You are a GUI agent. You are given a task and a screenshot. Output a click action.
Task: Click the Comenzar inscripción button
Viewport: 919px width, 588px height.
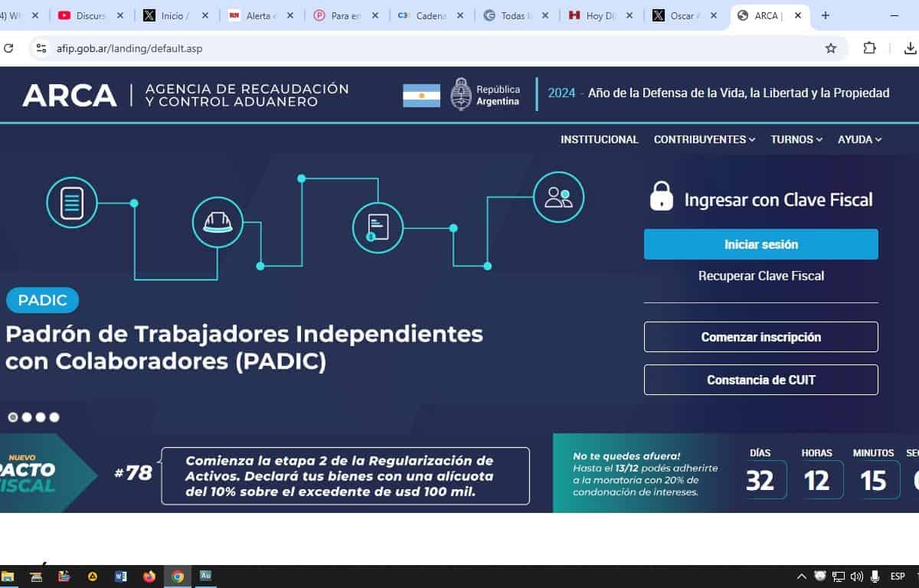click(x=761, y=337)
